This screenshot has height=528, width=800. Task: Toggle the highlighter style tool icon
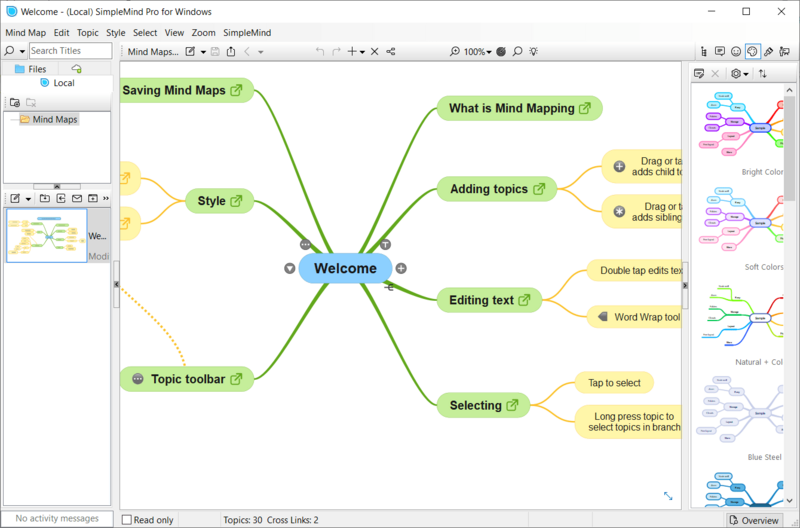pyautogui.click(x=769, y=52)
